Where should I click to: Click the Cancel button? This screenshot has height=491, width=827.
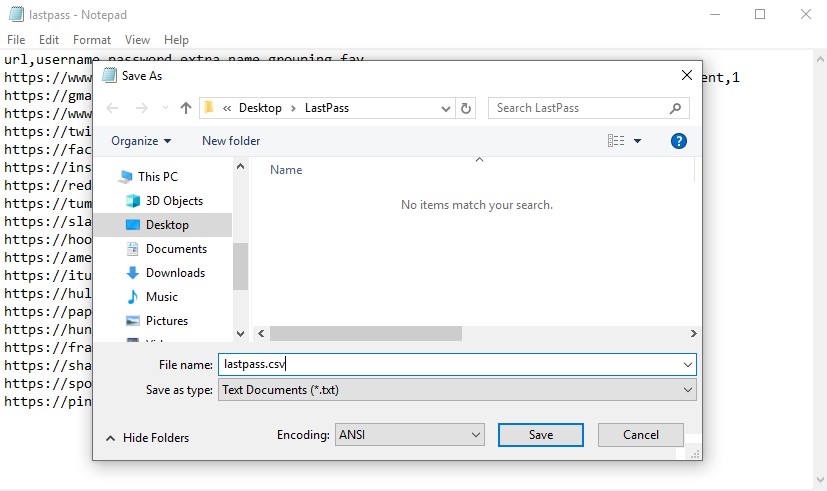(x=641, y=435)
